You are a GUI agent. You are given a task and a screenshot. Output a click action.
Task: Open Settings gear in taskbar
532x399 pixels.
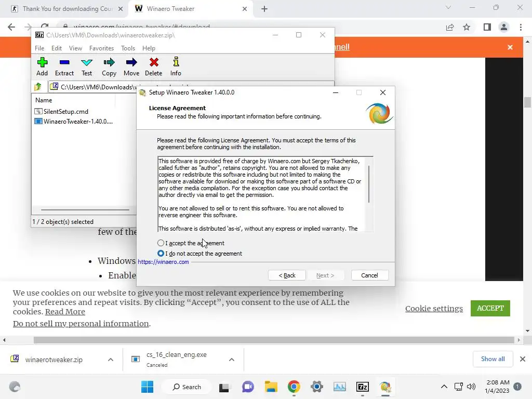(x=316, y=387)
